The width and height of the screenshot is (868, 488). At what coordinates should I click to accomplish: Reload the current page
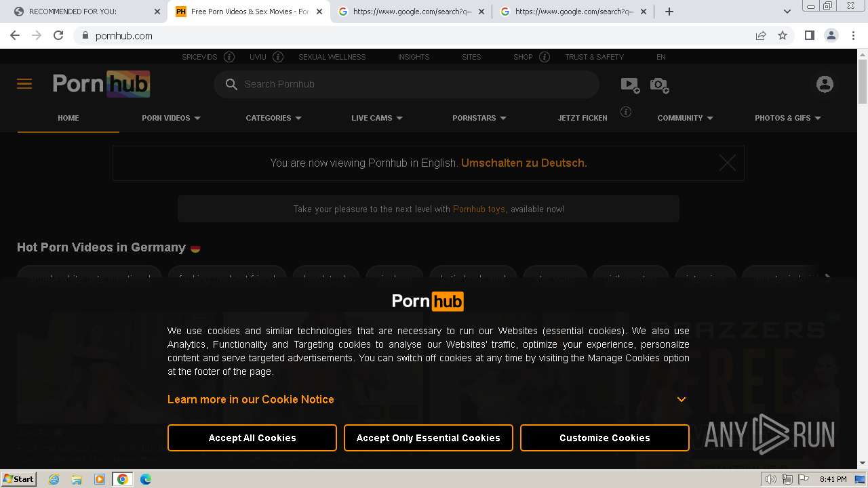click(58, 35)
